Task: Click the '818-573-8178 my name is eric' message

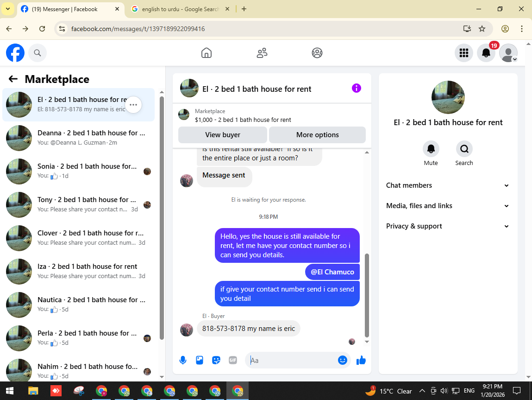Action: 248,328
